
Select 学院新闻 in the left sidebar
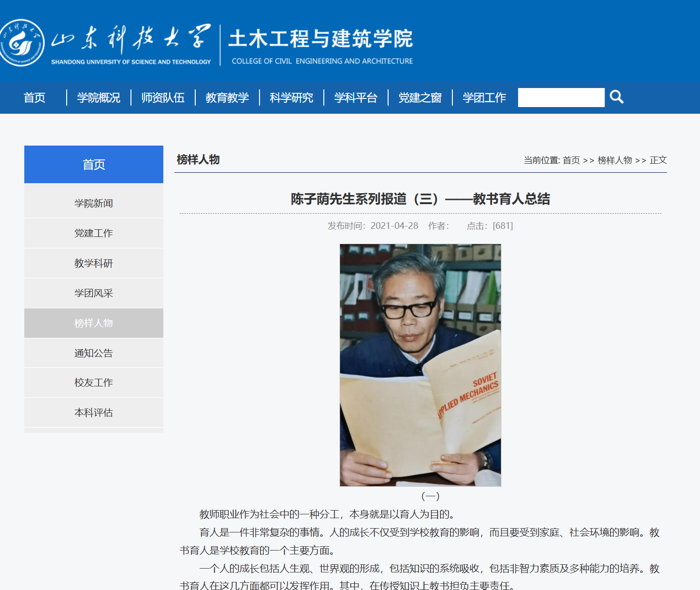(x=94, y=203)
